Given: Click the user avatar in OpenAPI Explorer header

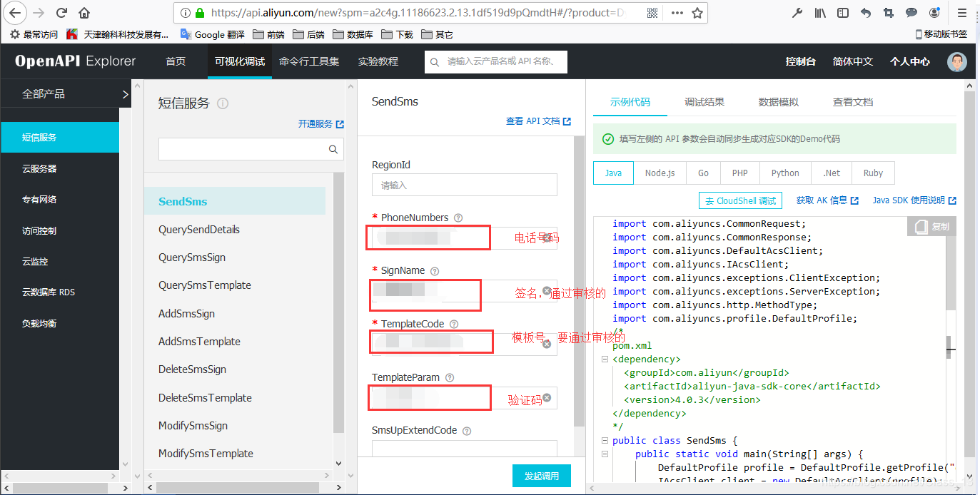Looking at the screenshot, I should click(957, 62).
